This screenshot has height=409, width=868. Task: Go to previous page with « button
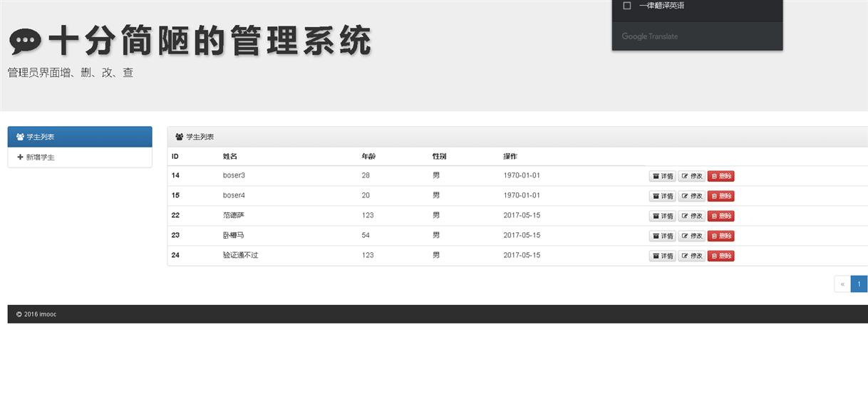tap(842, 284)
